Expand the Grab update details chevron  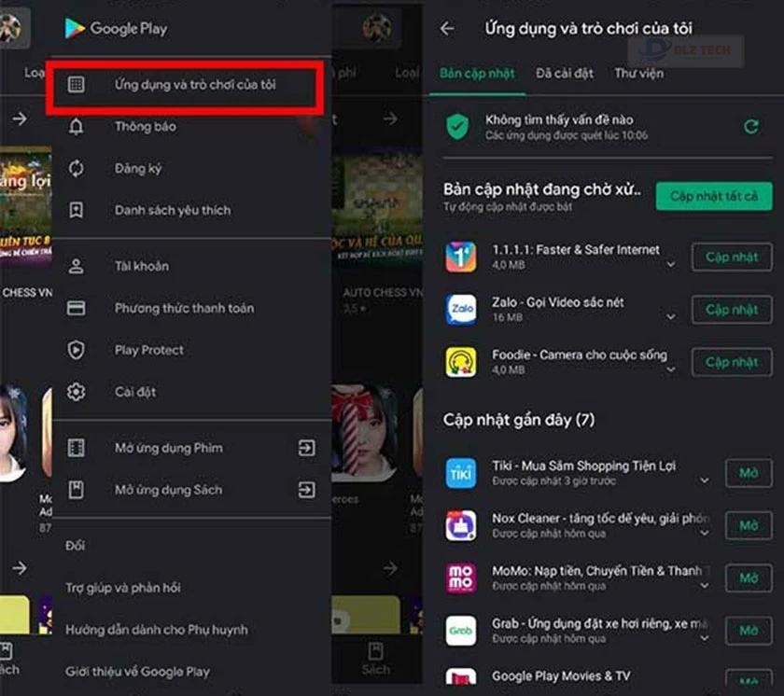click(704, 638)
